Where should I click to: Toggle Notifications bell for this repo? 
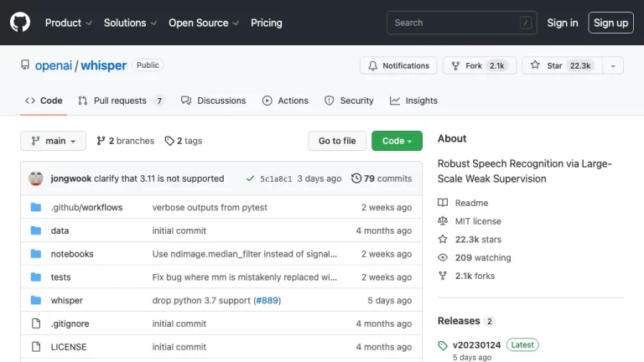[x=397, y=65]
